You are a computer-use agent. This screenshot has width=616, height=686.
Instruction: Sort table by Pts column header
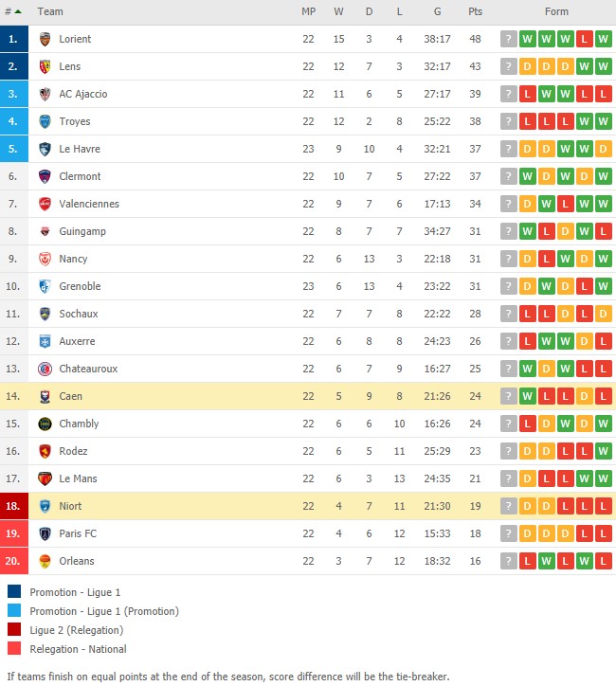click(x=475, y=11)
